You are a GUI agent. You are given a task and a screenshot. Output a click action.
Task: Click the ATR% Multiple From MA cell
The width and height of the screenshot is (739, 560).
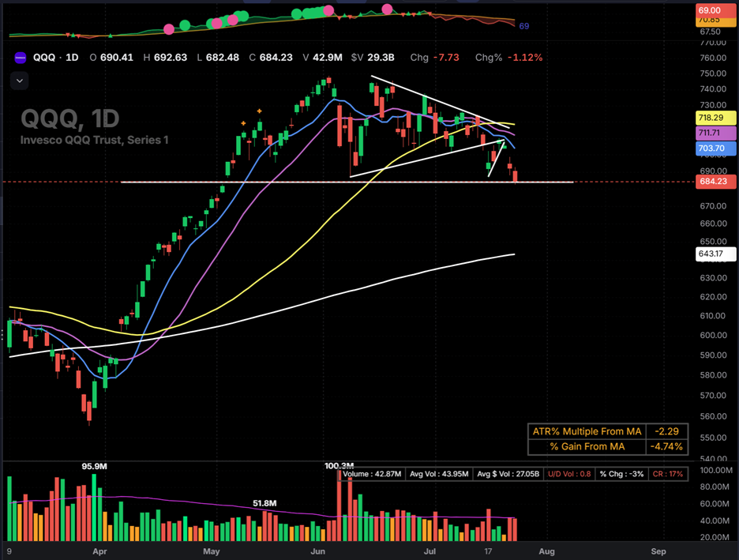587,431
